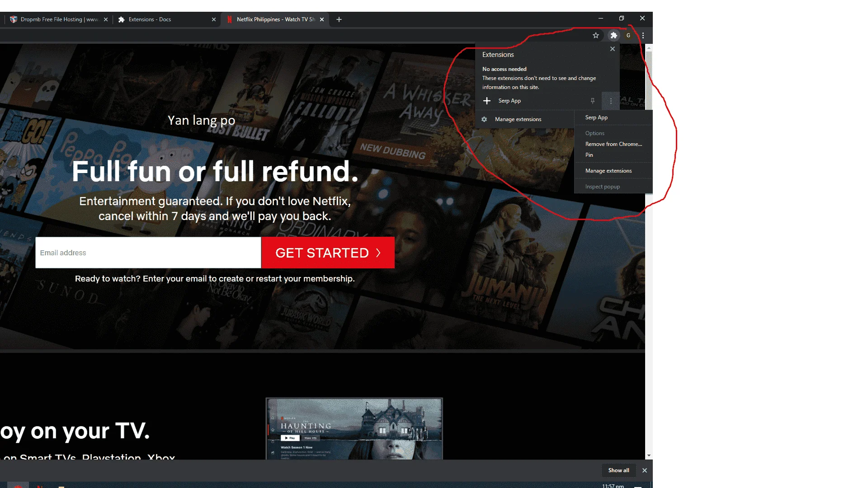Click the 'No access needed' heading
The height and width of the screenshot is (488, 868).
(x=504, y=69)
